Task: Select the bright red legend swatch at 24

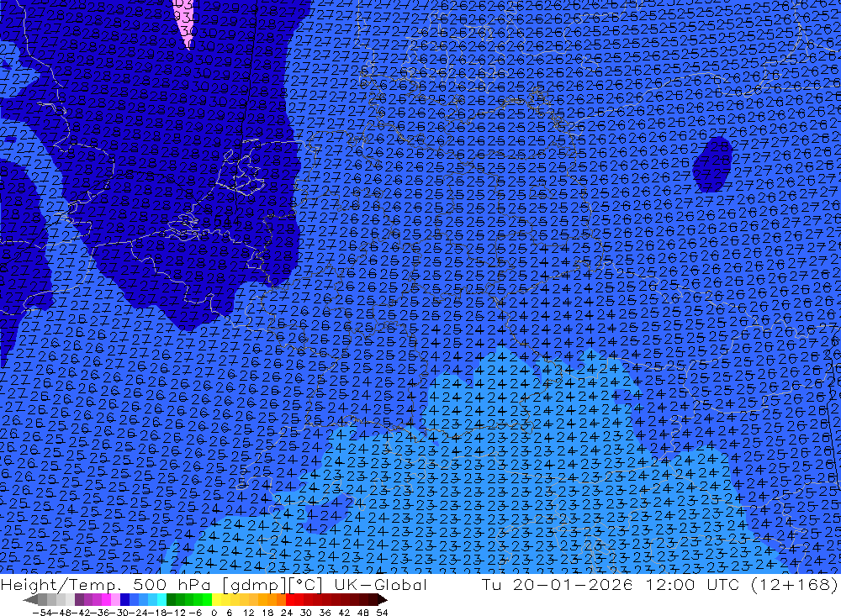Action: click(291, 600)
